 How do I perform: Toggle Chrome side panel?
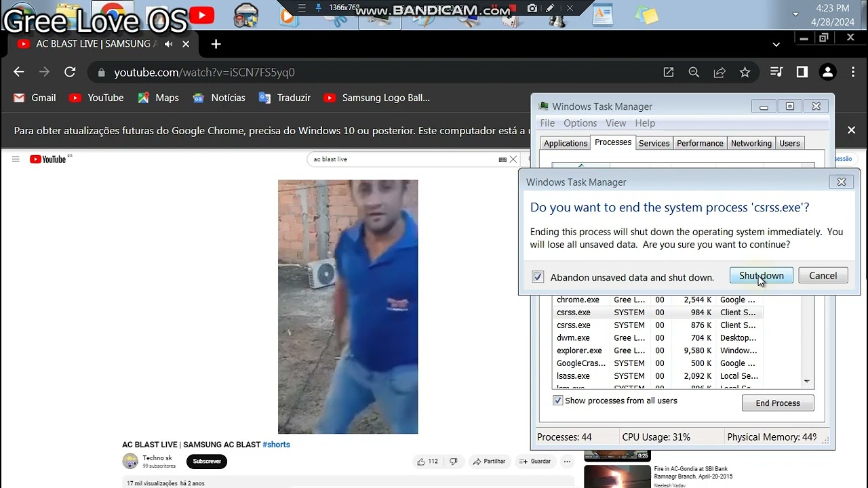pyautogui.click(x=802, y=72)
